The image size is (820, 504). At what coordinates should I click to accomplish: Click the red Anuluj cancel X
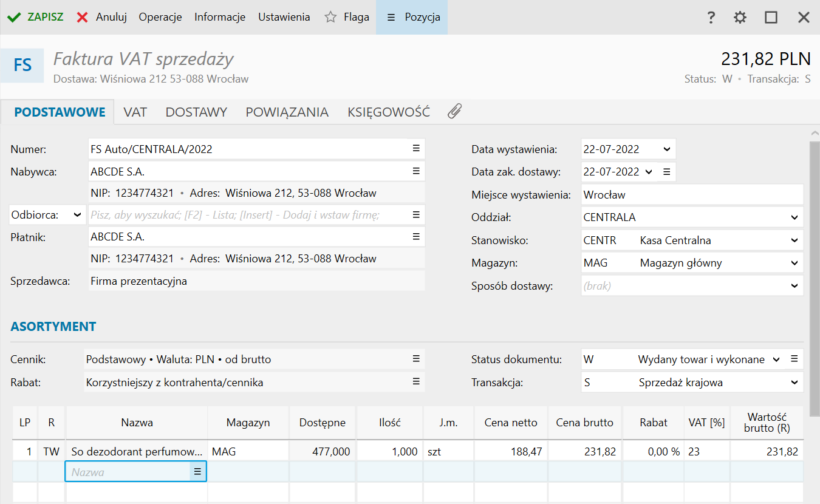pyautogui.click(x=83, y=17)
